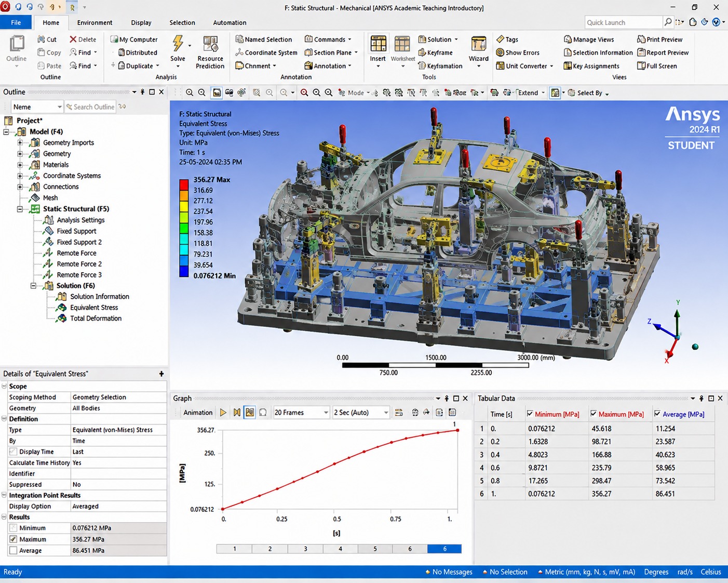
Task: Click the Keyframe icon
Action: (x=422, y=52)
